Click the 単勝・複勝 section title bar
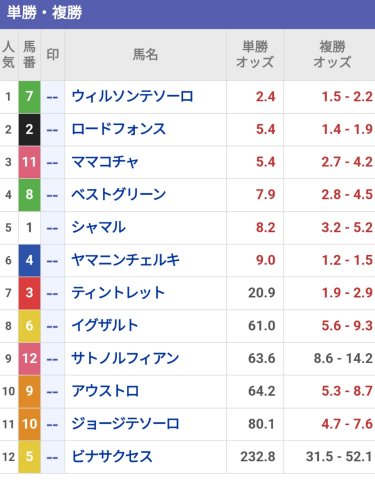 pyautogui.click(x=187, y=13)
